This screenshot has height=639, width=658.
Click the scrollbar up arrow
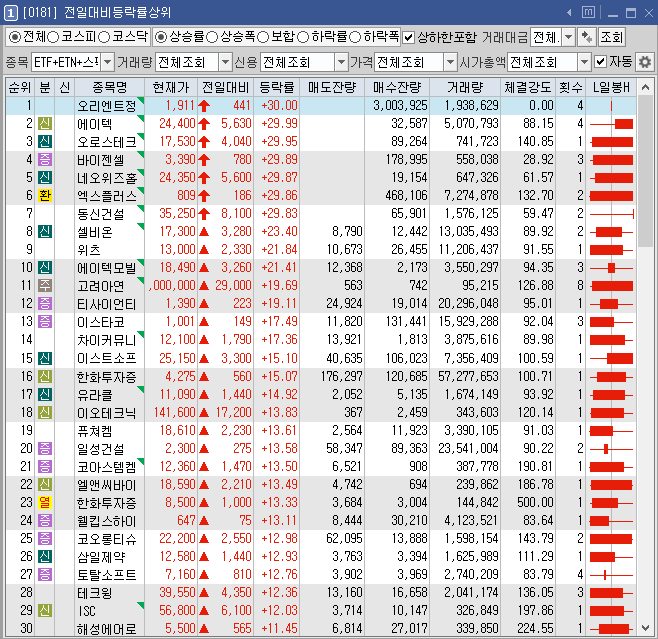[645, 87]
